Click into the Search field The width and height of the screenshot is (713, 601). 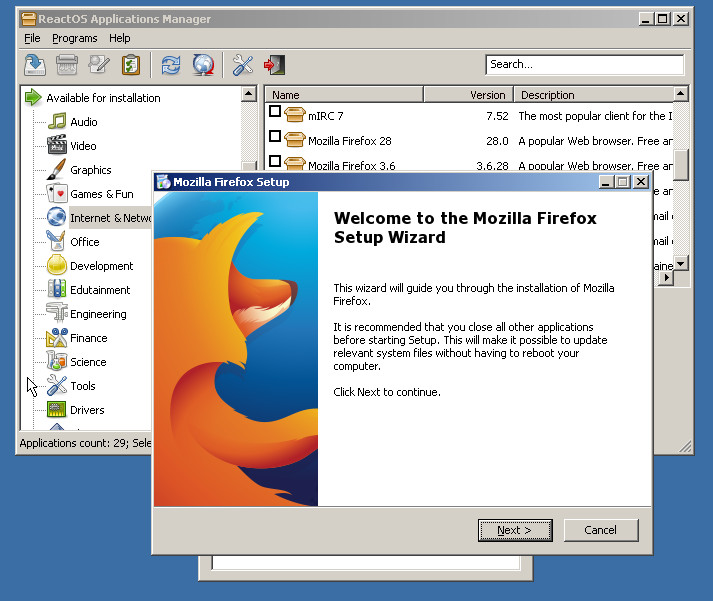pyautogui.click(x=584, y=64)
